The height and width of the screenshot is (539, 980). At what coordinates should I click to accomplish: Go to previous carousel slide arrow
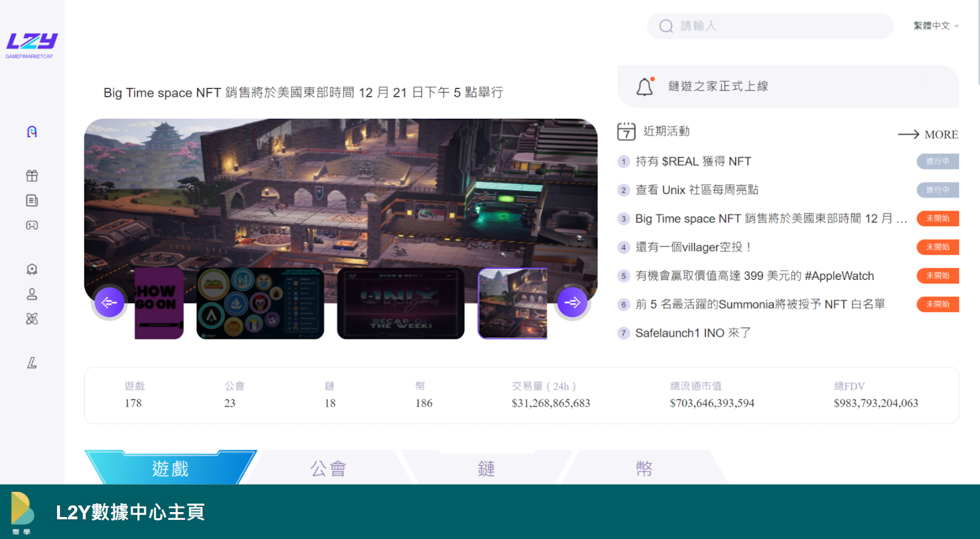109,303
